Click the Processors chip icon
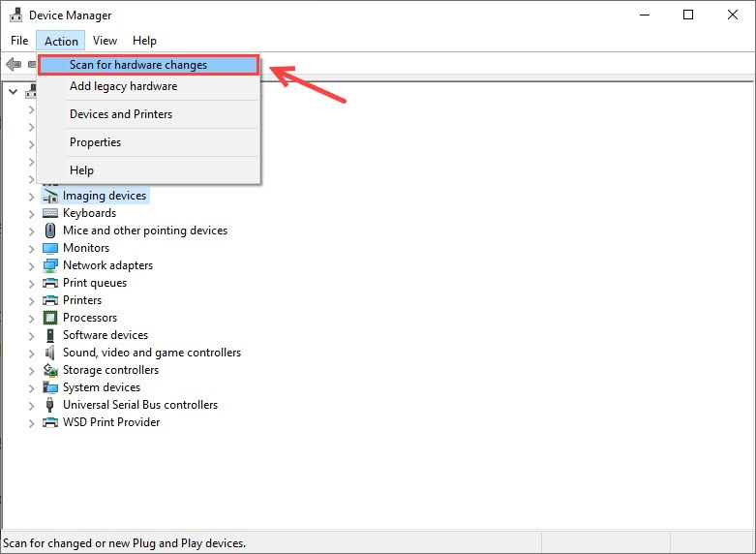Viewport: 756px width, 554px height. point(50,318)
